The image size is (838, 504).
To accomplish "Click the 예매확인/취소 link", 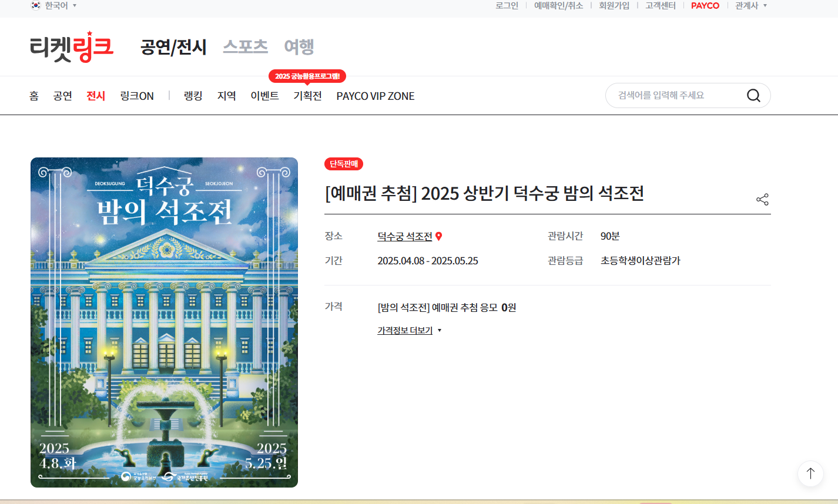I will pos(558,5).
